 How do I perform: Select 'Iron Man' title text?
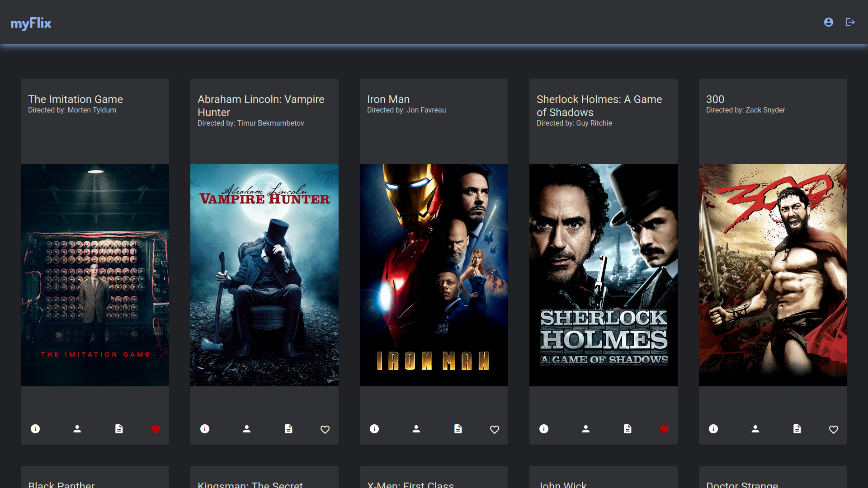388,99
